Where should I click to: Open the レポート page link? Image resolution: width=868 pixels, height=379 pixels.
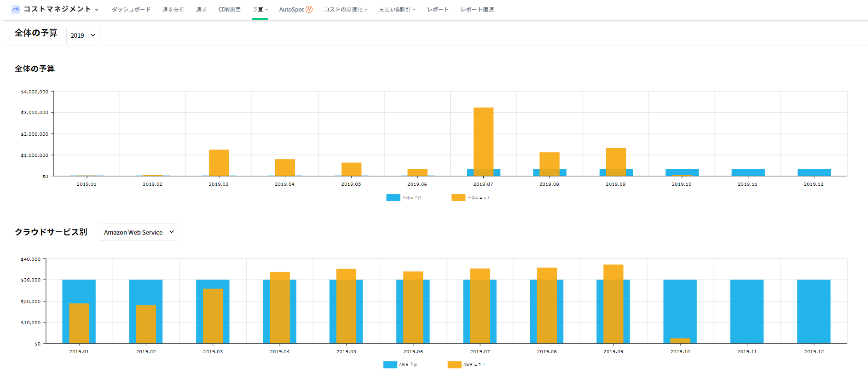(438, 10)
